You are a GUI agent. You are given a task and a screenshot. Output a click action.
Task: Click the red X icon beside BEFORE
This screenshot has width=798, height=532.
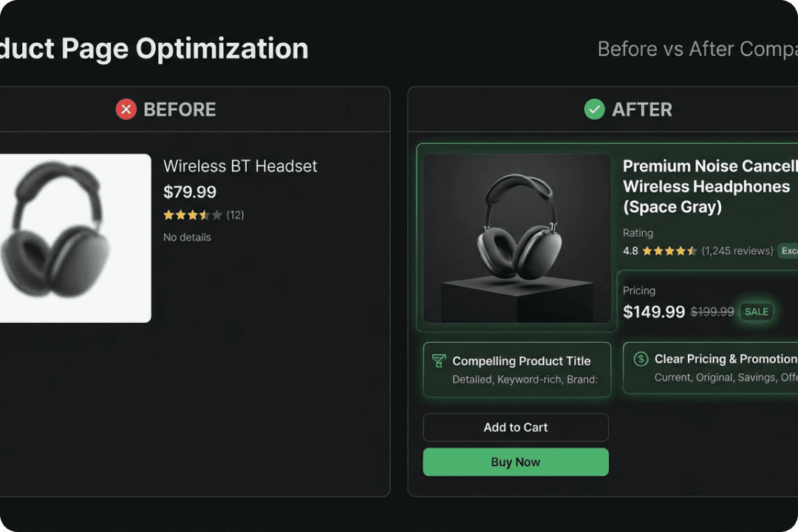click(126, 109)
